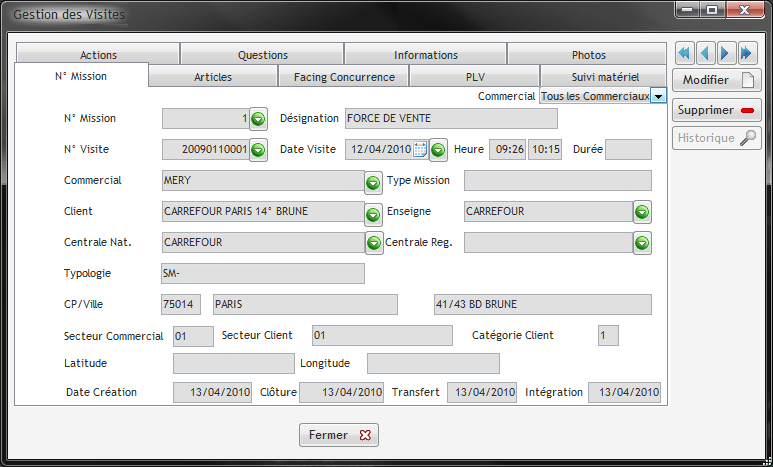
Task: Jump to last record navigation arrow
Action: 748,53
